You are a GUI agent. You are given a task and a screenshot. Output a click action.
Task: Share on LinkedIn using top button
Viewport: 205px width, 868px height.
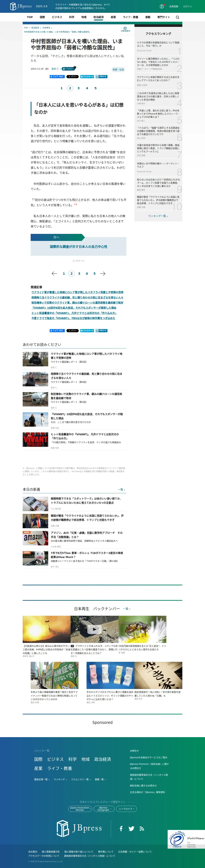coord(102,76)
